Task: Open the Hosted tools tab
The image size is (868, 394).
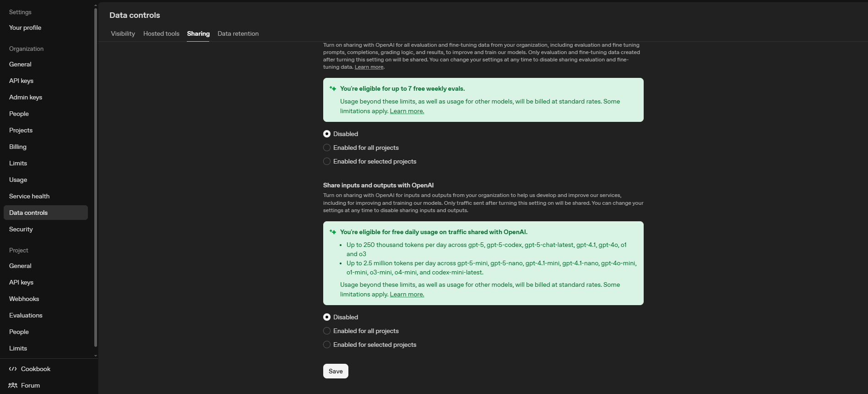Action: (161, 33)
